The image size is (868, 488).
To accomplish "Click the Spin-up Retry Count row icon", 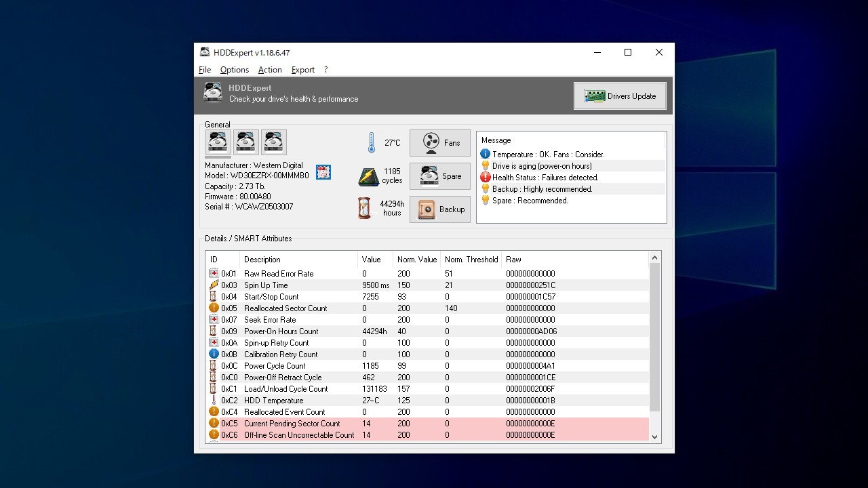I will (214, 342).
